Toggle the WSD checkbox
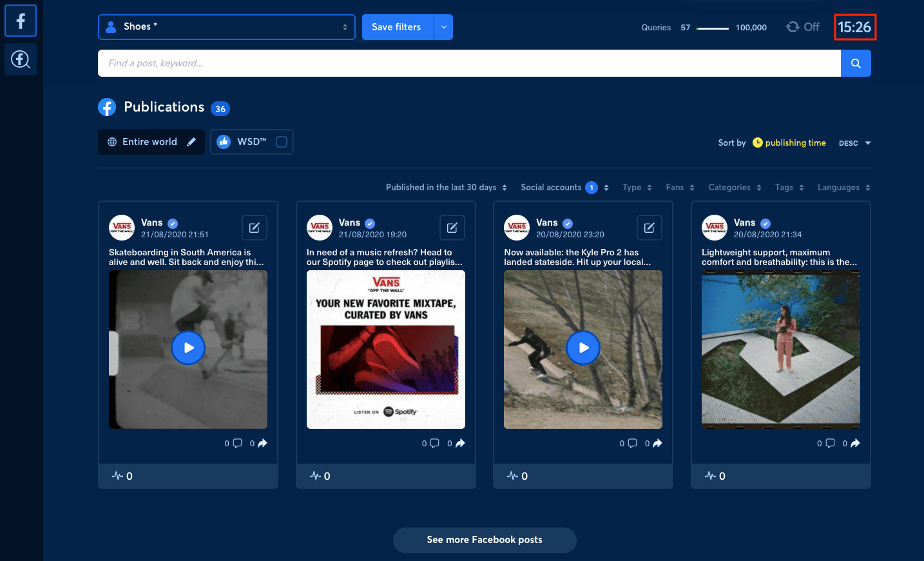The image size is (924, 561). pos(282,142)
